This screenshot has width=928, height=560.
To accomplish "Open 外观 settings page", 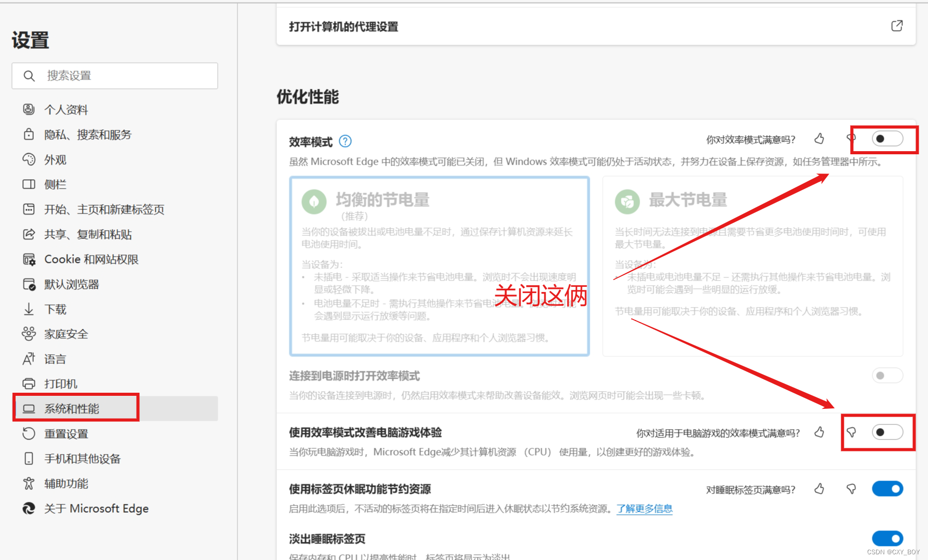I will pos(115,159).
